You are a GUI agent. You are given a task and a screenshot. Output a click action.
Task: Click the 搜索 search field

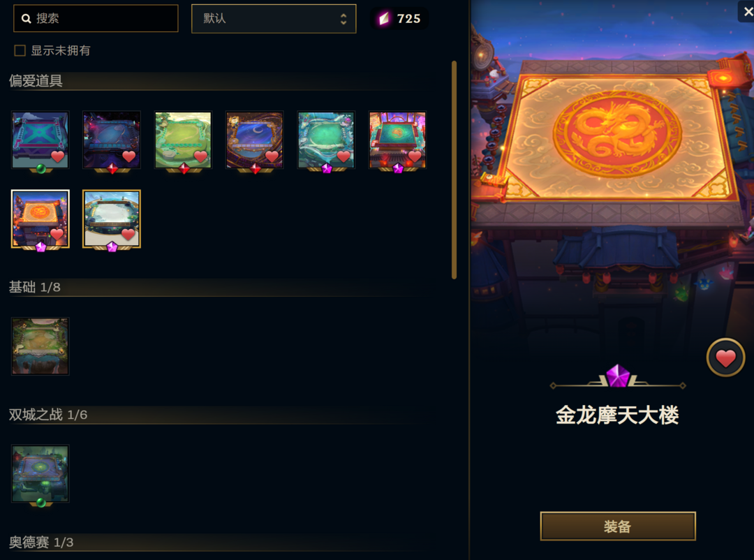96,19
